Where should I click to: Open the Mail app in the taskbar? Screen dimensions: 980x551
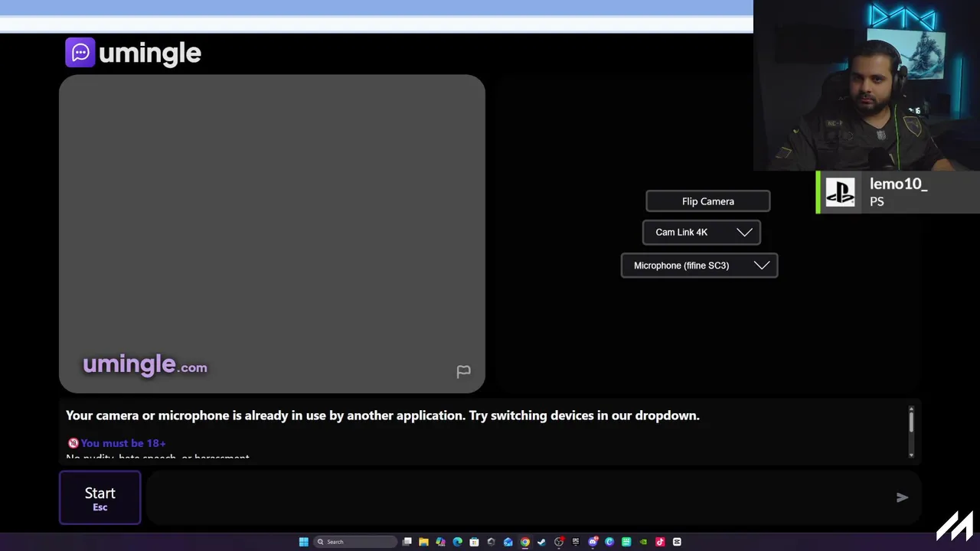[508, 542]
